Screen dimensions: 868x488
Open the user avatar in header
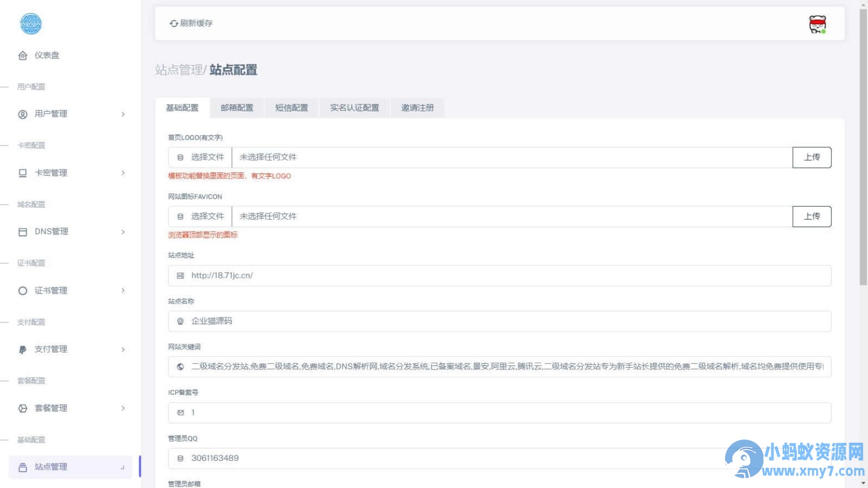point(818,24)
